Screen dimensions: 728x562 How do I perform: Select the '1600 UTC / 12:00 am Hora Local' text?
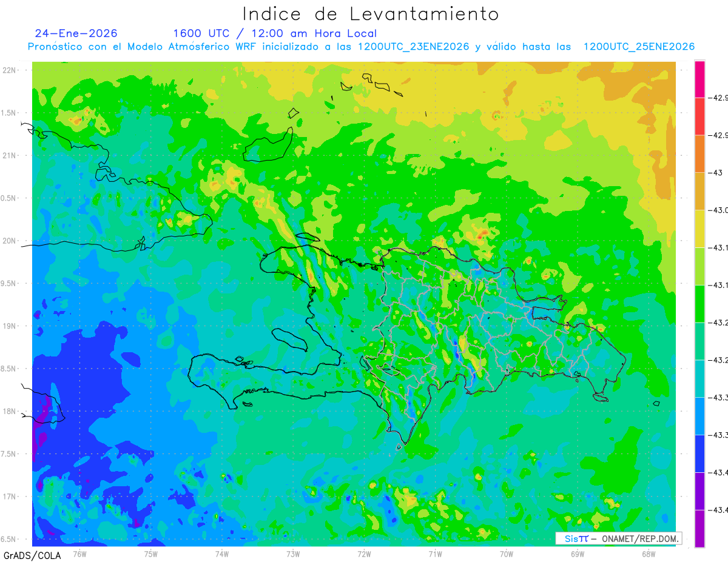point(275,33)
